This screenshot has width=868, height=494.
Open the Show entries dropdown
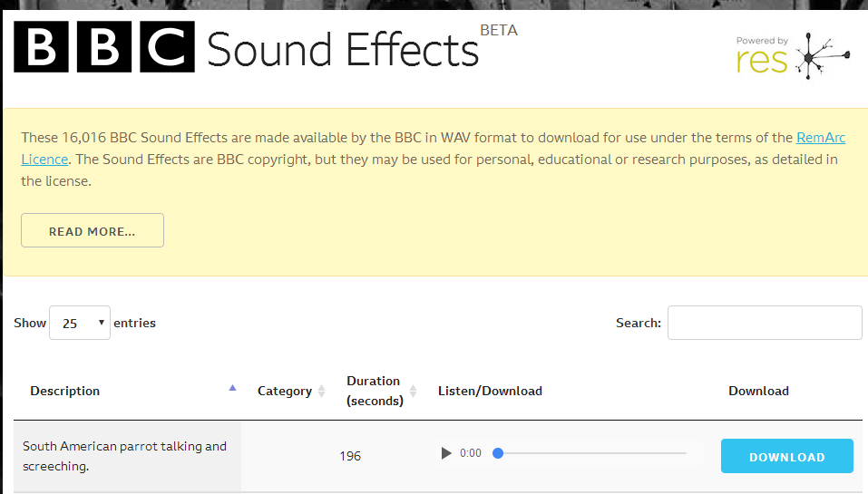point(80,323)
